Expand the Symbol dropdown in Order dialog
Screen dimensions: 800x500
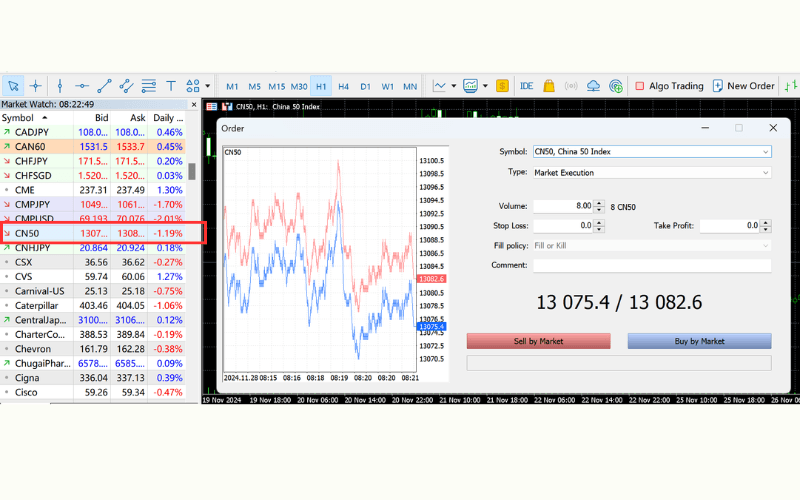point(765,152)
